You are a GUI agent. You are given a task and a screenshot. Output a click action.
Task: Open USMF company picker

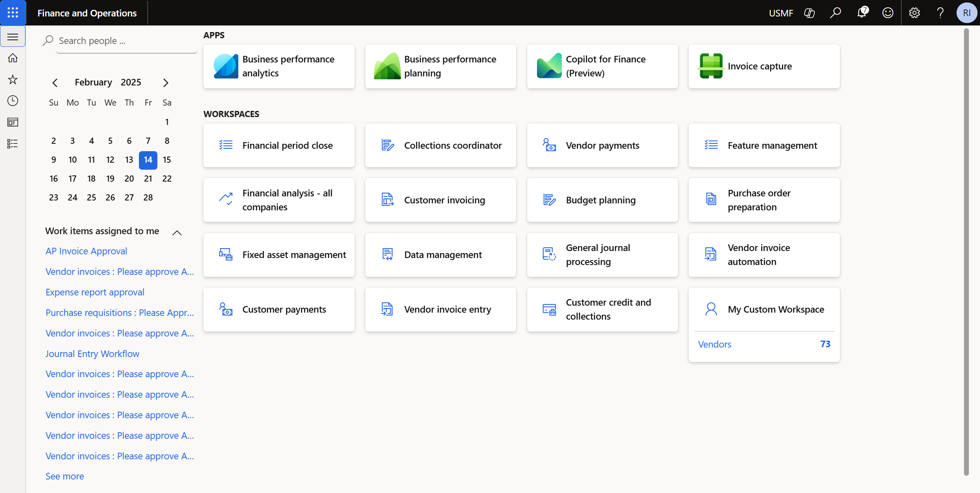(x=781, y=13)
